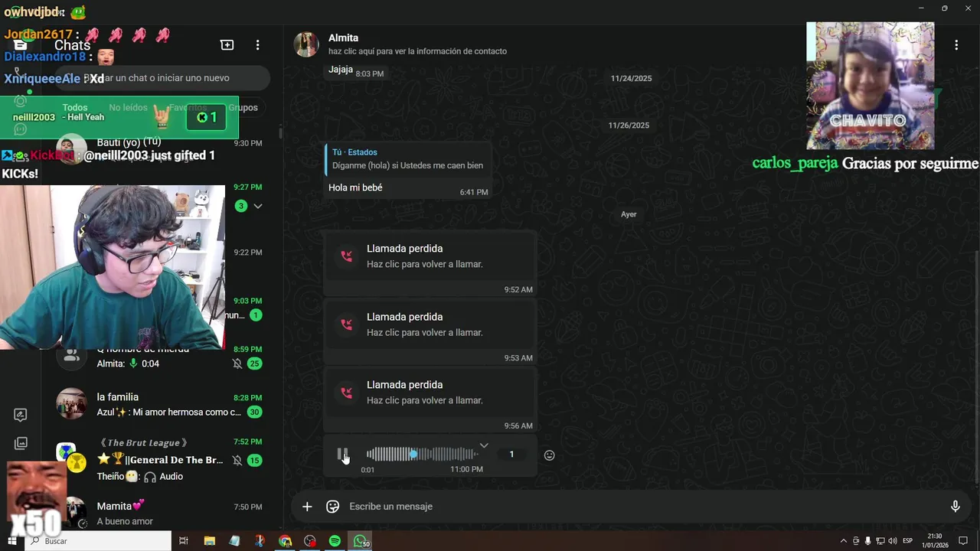Open the Channels bubble icon in the sidebar
This screenshot has height=551, width=980.
click(x=21, y=129)
